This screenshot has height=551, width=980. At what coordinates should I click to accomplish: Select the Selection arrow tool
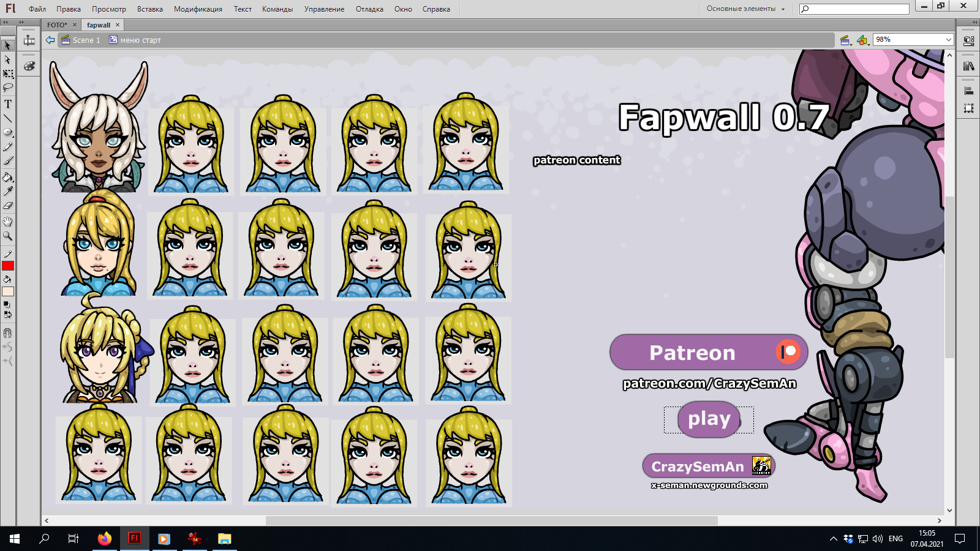(8, 45)
